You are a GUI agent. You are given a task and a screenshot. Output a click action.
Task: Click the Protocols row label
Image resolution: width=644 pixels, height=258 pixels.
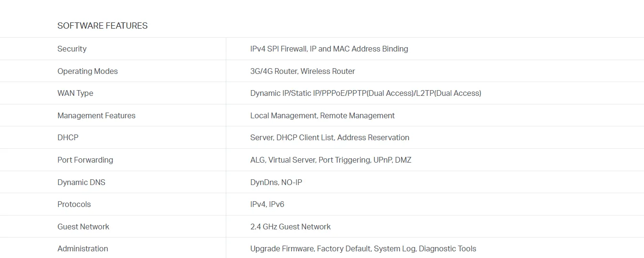point(74,204)
